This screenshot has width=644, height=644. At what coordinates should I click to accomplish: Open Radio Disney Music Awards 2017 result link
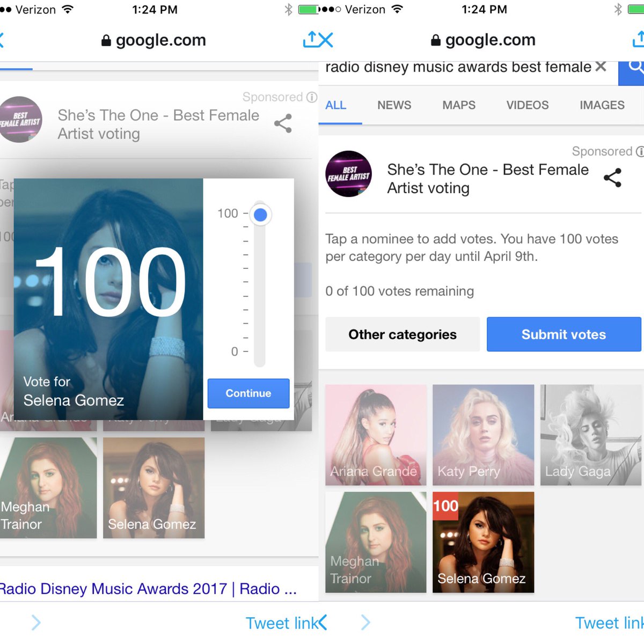point(148,589)
